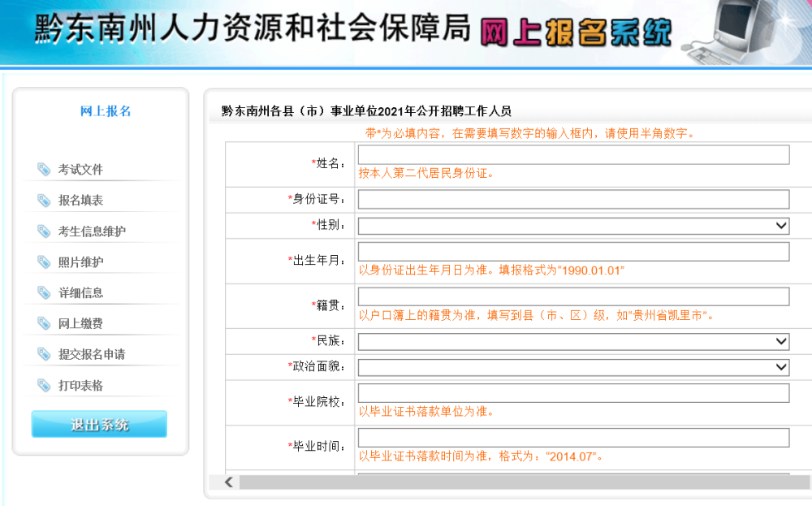The image size is (812, 506).
Task: Focus the 籍贯 input field
Action: [573, 296]
